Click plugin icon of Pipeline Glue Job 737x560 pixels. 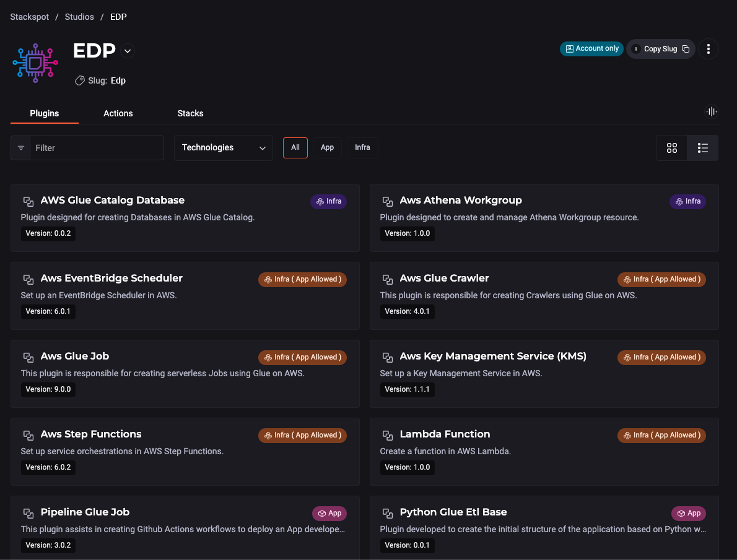pyautogui.click(x=28, y=514)
